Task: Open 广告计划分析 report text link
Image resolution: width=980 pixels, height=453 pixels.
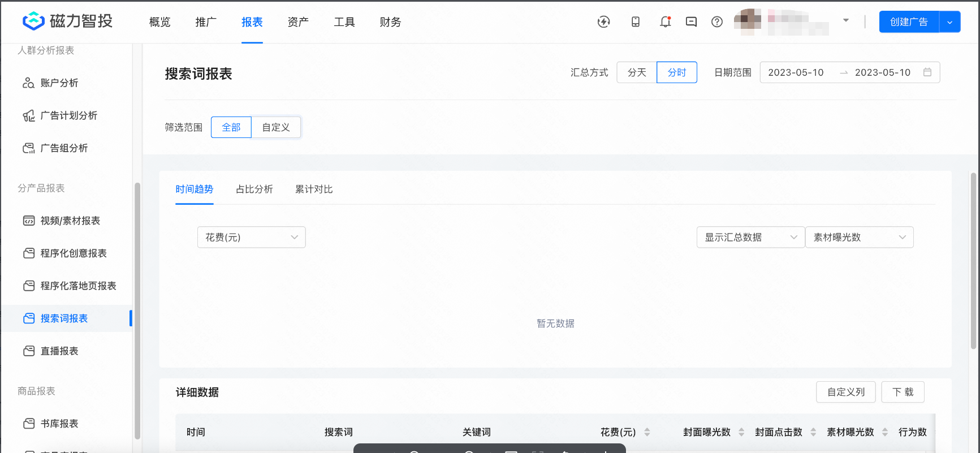Action: (69, 116)
